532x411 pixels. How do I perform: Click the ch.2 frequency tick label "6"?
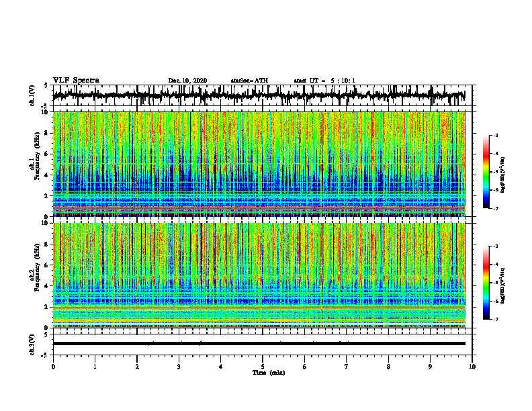[x=46, y=265]
